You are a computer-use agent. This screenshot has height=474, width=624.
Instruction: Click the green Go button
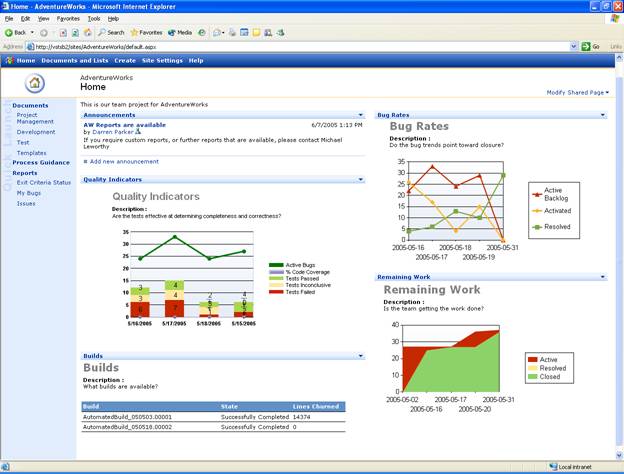(591, 47)
